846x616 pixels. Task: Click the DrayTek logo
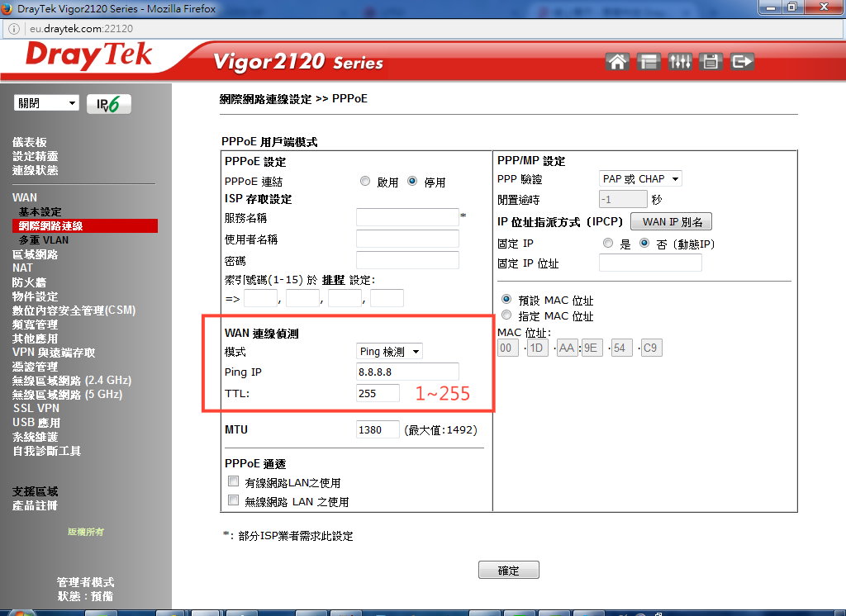88,57
